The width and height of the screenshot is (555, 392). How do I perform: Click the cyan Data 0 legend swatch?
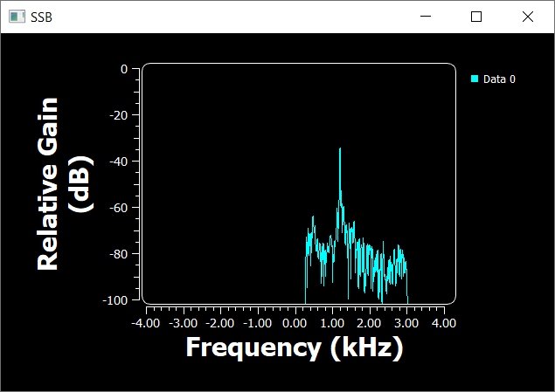coord(475,79)
